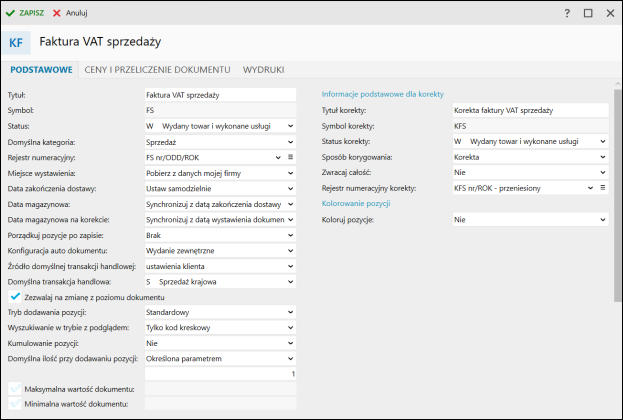Image resolution: width=623 pixels, height=420 pixels.
Task: Close the dialog with X icon
Action: pos(610,13)
